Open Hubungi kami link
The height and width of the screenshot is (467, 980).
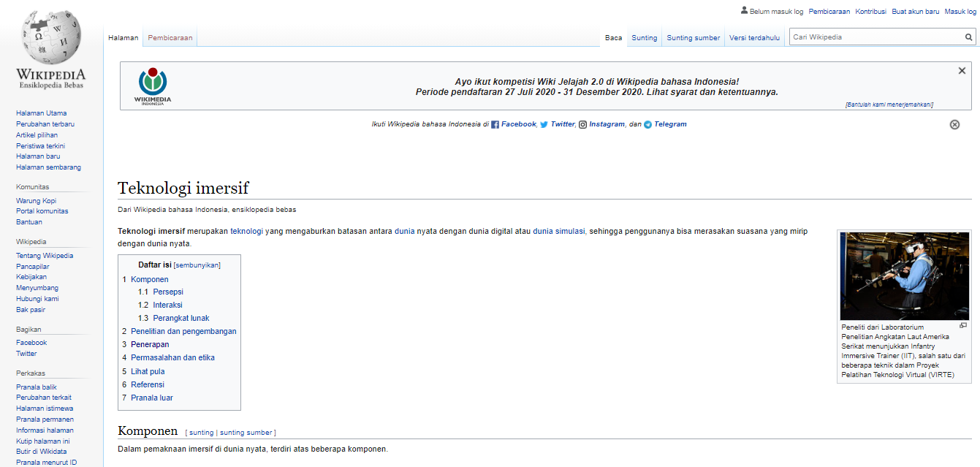click(37, 299)
